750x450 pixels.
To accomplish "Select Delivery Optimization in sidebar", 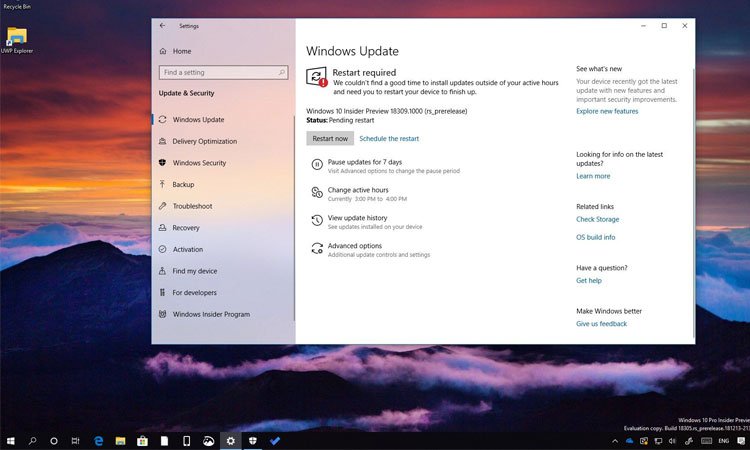I will [x=204, y=141].
